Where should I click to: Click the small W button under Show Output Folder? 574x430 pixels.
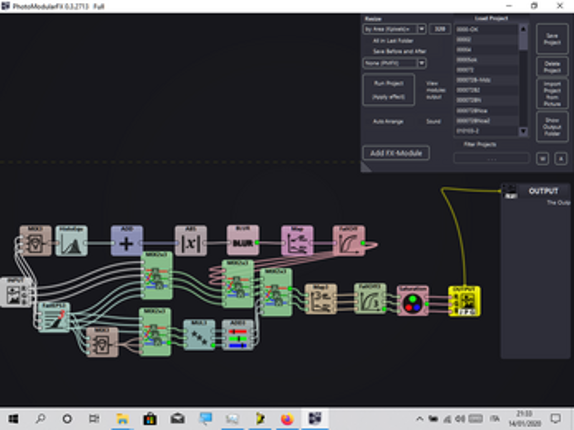[542, 159]
